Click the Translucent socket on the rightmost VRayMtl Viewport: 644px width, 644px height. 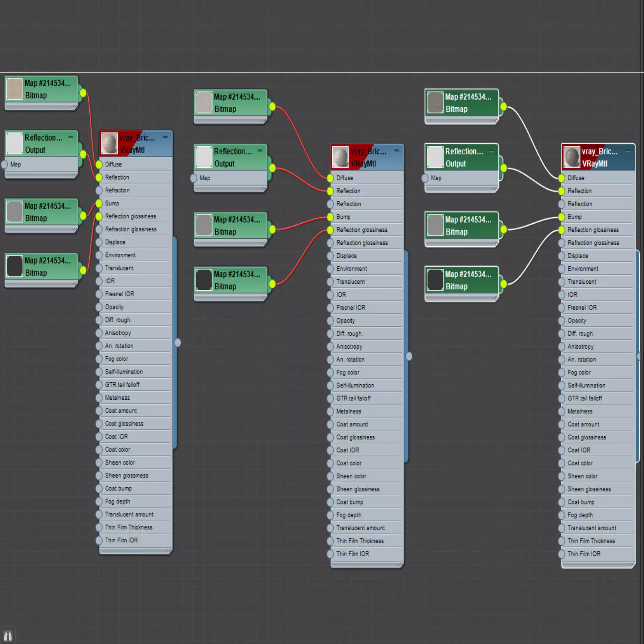[x=561, y=282]
